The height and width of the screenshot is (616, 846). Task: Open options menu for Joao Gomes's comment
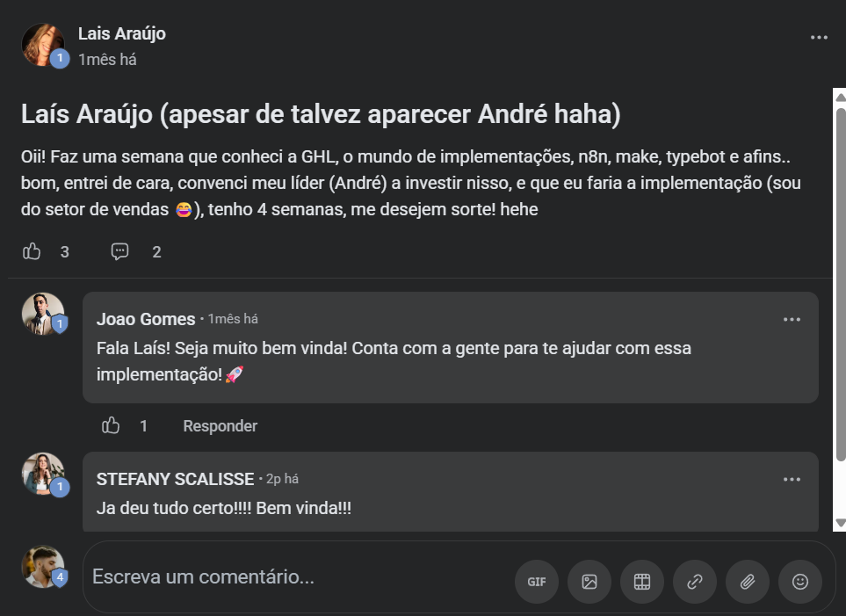[x=792, y=319]
